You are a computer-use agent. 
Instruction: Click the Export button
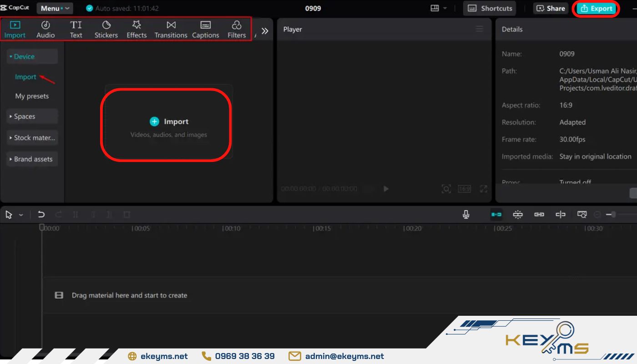pos(597,9)
